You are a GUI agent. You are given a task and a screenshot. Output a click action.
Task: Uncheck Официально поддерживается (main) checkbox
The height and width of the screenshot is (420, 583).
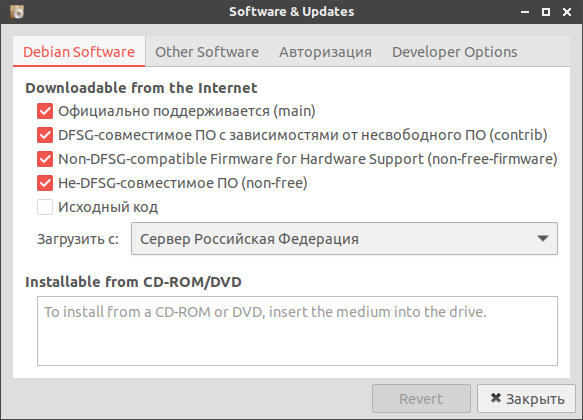click(x=45, y=111)
